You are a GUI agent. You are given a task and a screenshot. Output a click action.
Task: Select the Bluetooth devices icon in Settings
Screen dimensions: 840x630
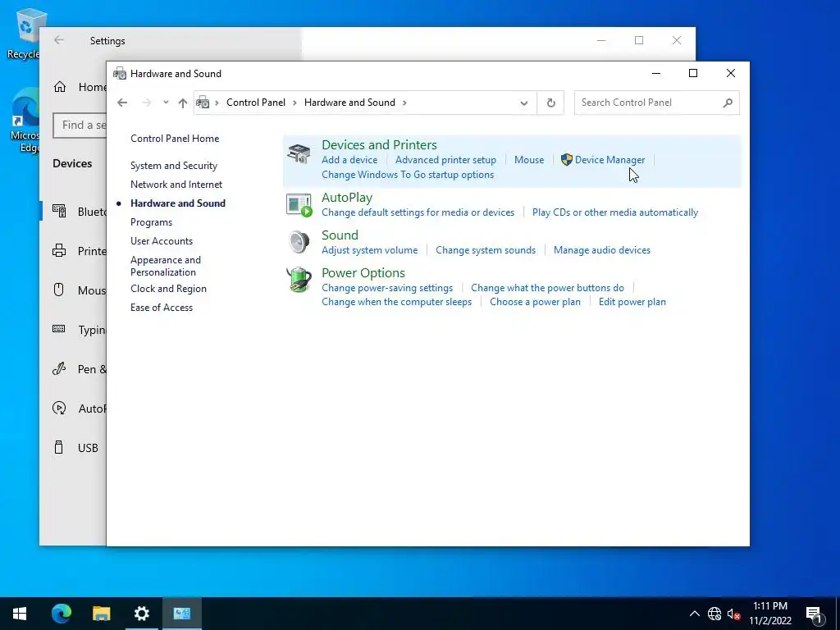[59, 211]
